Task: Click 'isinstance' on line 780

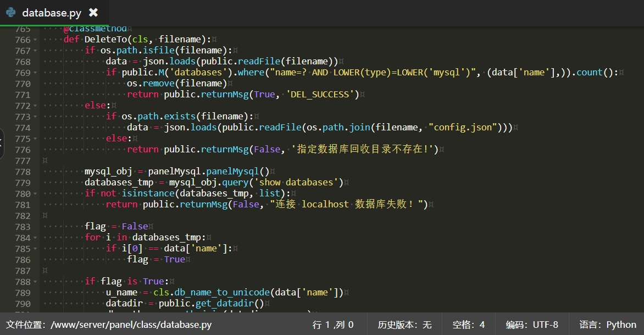Action: (148, 194)
